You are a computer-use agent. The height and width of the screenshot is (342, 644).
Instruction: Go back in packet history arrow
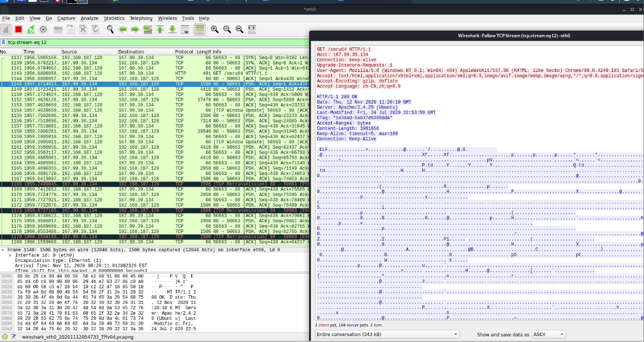[x=122, y=29]
